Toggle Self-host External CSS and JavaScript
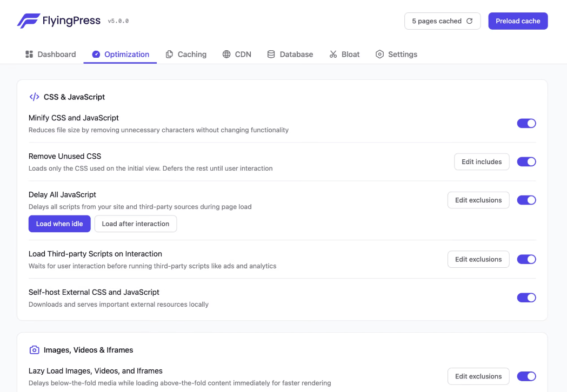The width and height of the screenshot is (567, 392). [526, 298]
